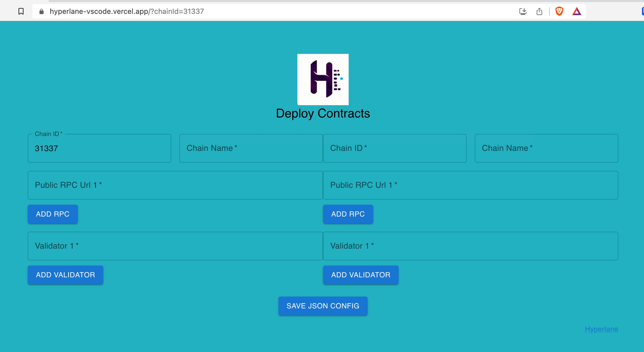
Task: Select the left Validator 1 field
Action: tap(175, 246)
